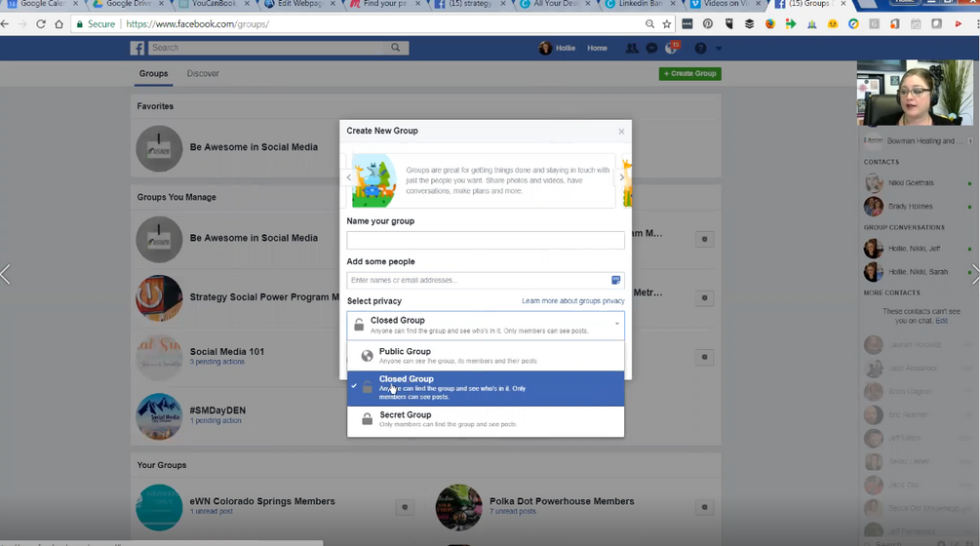The height and width of the screenshot is (546, 980).
Task: Select Closed Group option in list
Action: 486,388
